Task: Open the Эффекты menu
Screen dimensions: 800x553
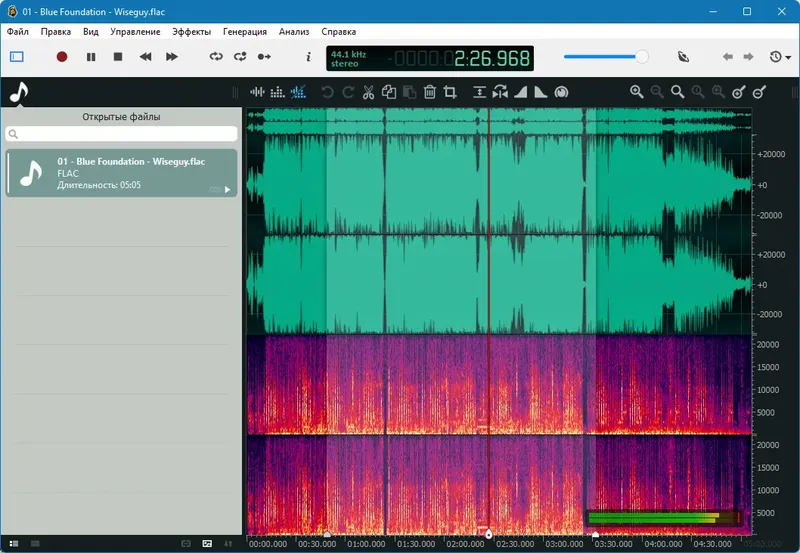Action: pyautogui.click(x=191, y=32)
